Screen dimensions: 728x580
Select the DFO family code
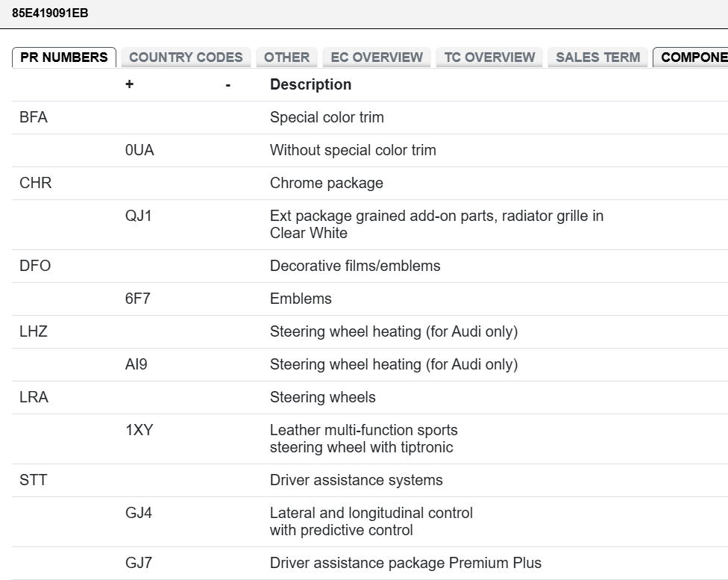[x=35, y=266]
